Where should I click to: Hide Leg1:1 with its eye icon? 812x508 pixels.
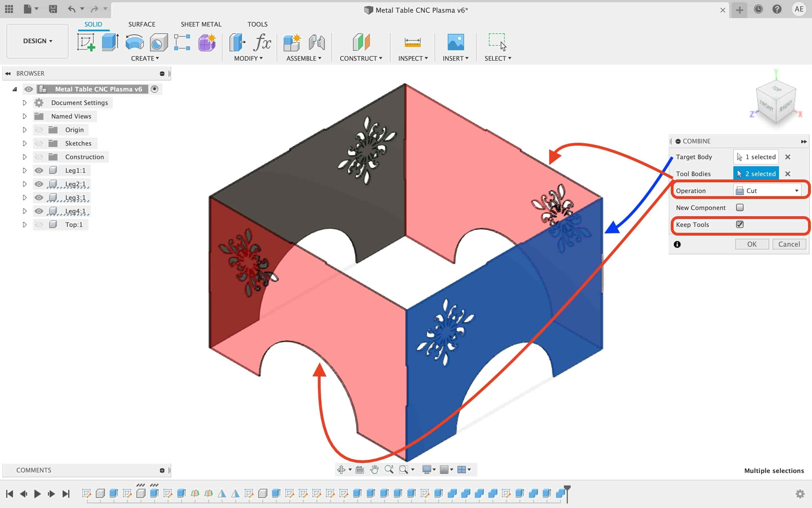(39, 170)
